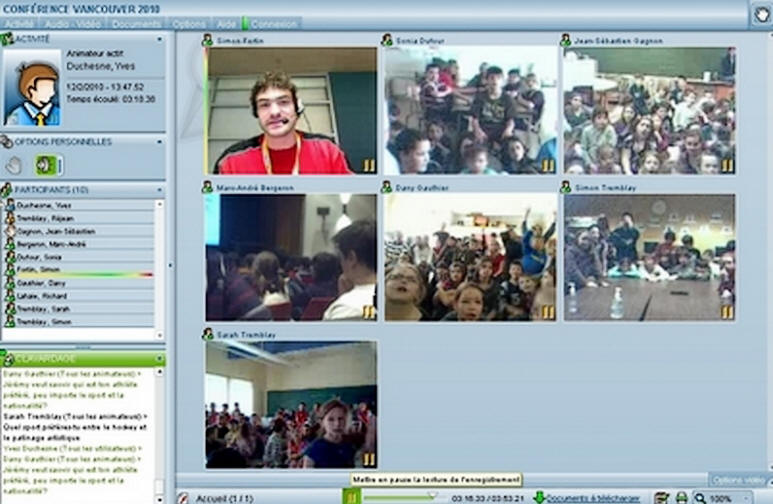Image resolution: width=773 pixels, height=504 pixels.
Task: Click the Participants panel header icon
Action: coord(6,189)
